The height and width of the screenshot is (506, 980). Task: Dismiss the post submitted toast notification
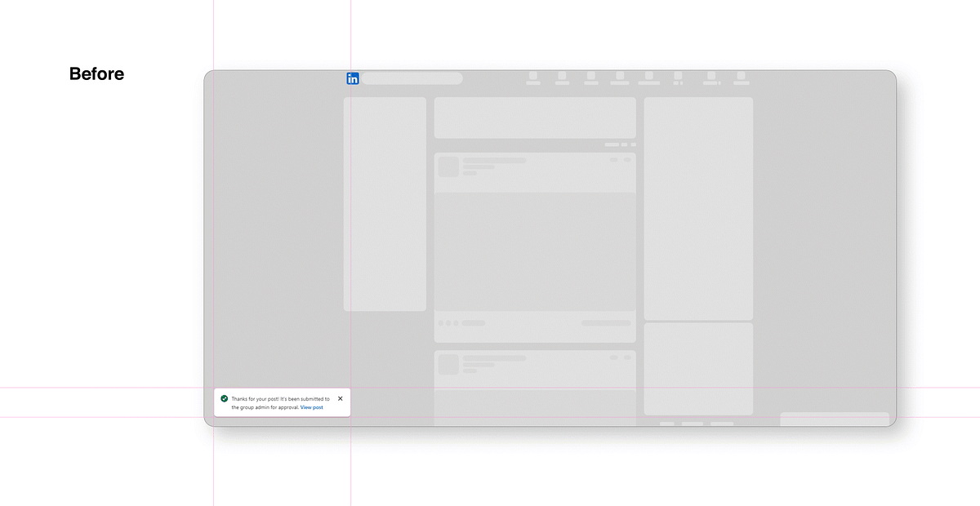point(340,398)
